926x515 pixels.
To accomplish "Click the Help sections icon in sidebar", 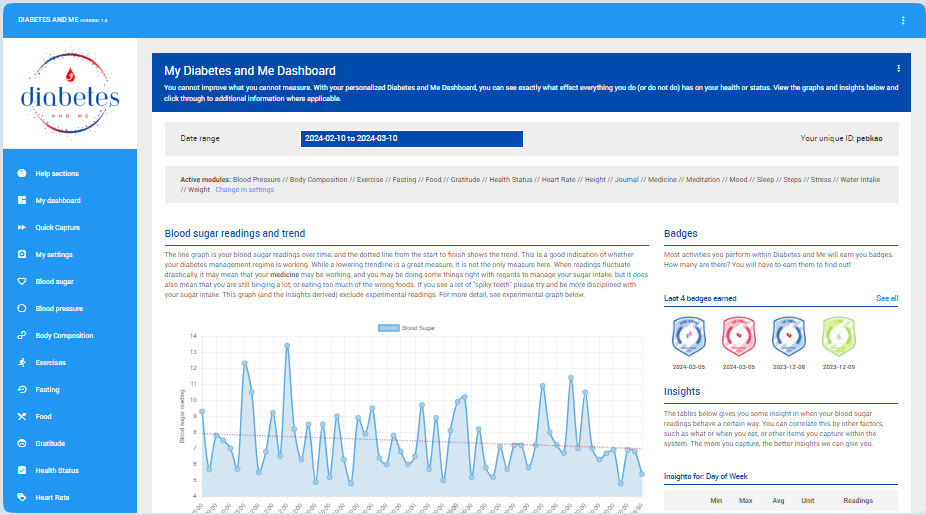I will click(x=22, y=173).
